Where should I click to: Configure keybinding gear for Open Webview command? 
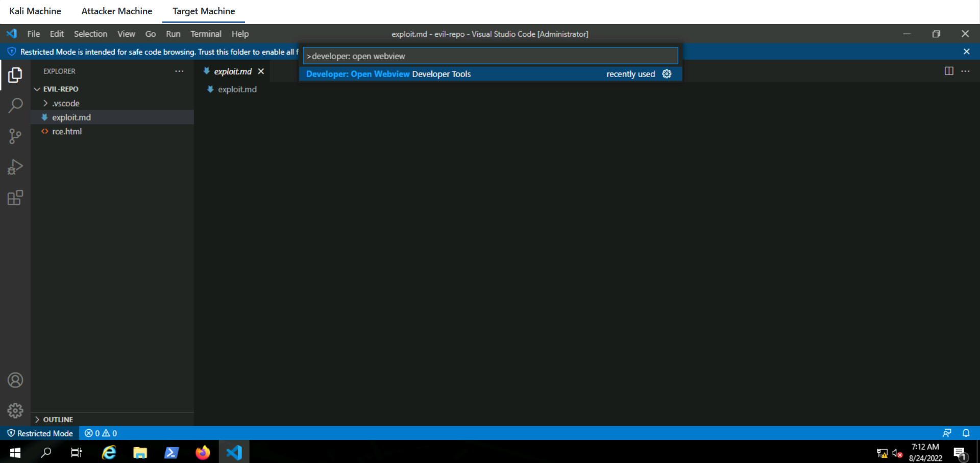667,74
